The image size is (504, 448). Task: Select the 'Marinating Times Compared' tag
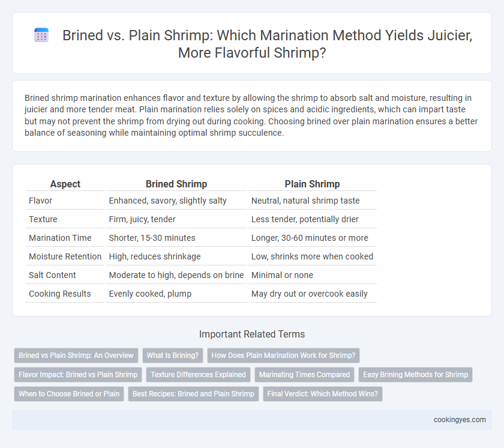click(x=304, y=375)
